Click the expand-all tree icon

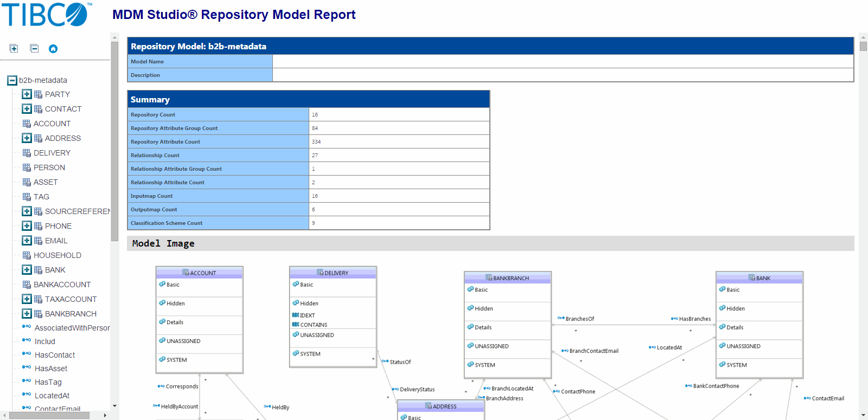coord(14,49)
